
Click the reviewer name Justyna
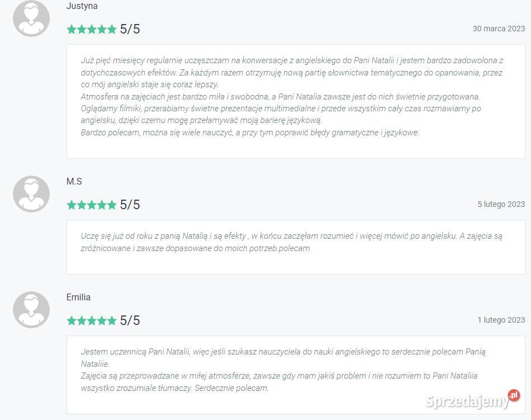(x=82, y=6)
